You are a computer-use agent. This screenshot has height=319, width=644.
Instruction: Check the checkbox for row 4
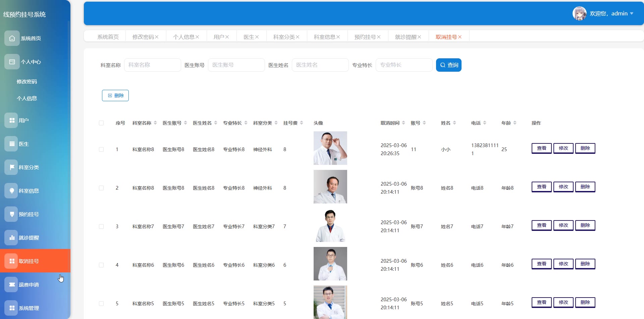pos(101,265)
